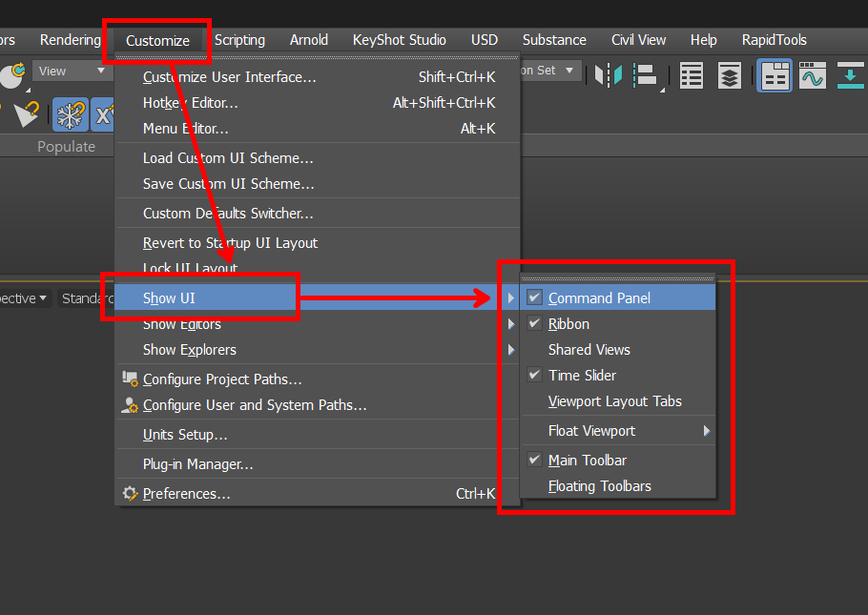Screen dimensions: 868x615
Task: Open the Curve Editor icon
Action: coord(813,76)
